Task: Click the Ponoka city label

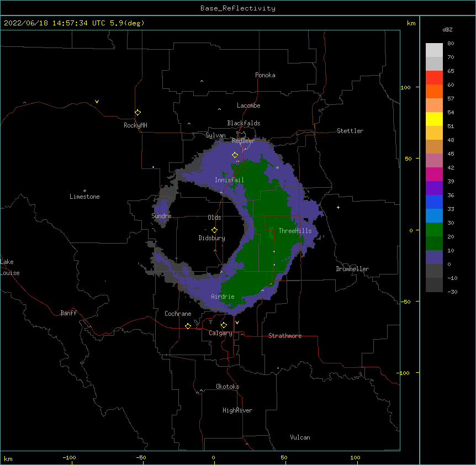Action: (x=265, y=75)
